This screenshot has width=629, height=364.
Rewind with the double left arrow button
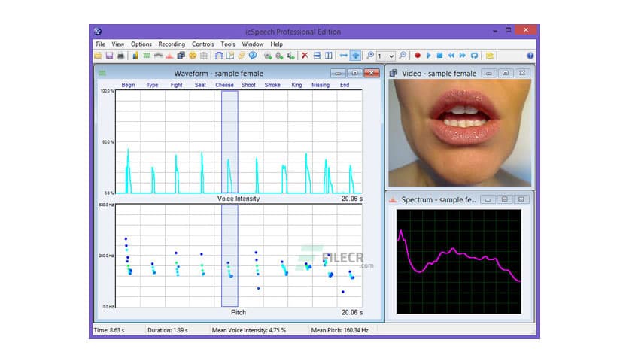point(451,56)
